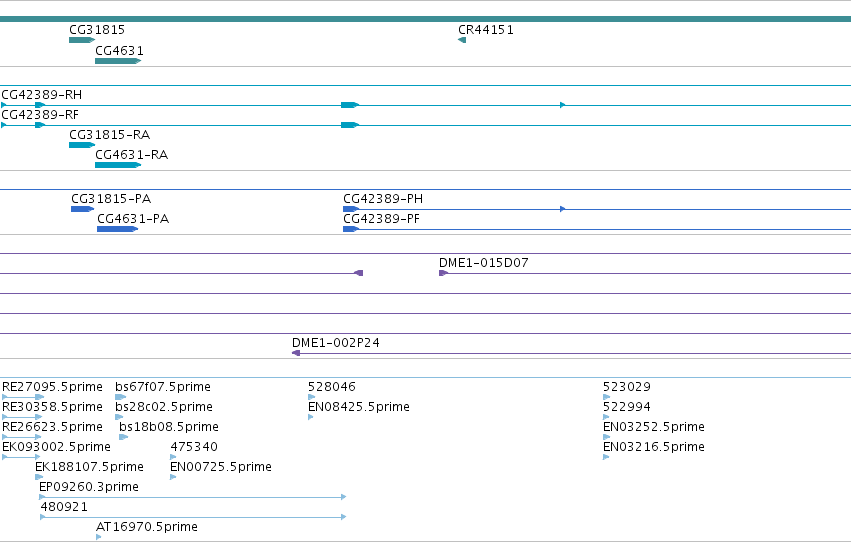
Task: Click the CG4631-PA label text
Action: (133, 219)
